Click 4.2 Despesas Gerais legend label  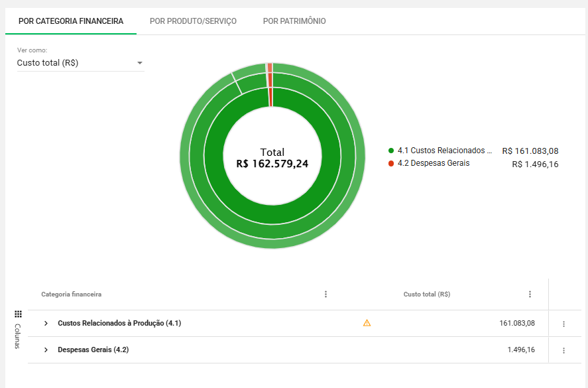tap(433, 163)
